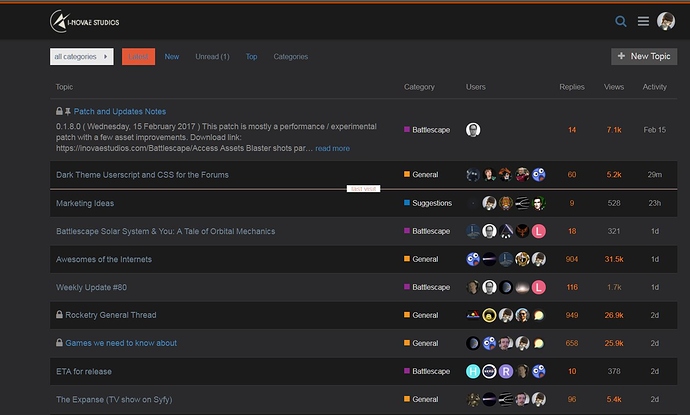Open the ETA for release topic
The height and width of the screenshot is (415, 690).
(84, 371)
